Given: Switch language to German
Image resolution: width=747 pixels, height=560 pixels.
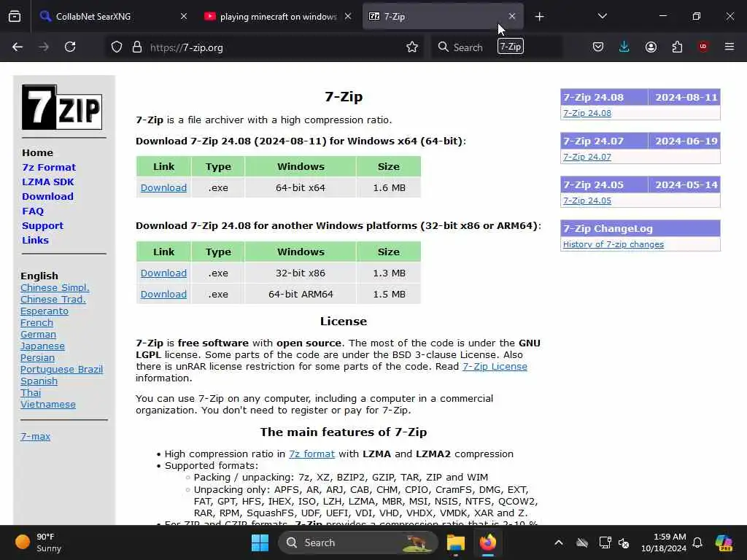Looking at the screenshot, I should [x=38, y=334].
